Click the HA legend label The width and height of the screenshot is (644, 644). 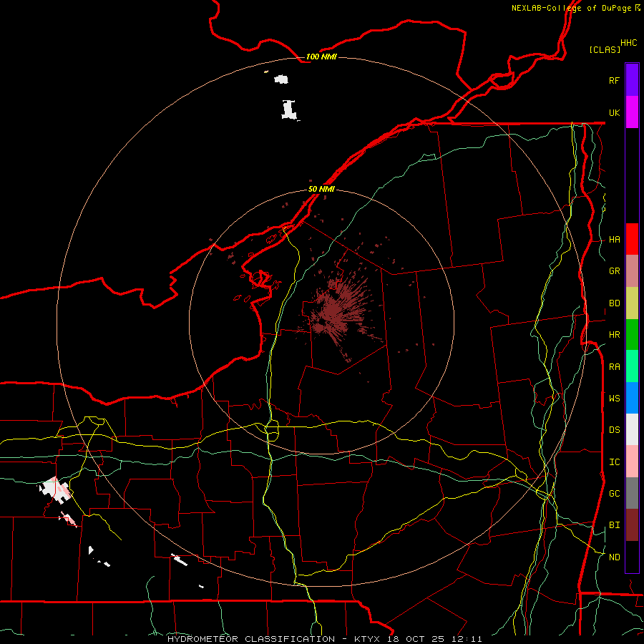tap(614, 240)
